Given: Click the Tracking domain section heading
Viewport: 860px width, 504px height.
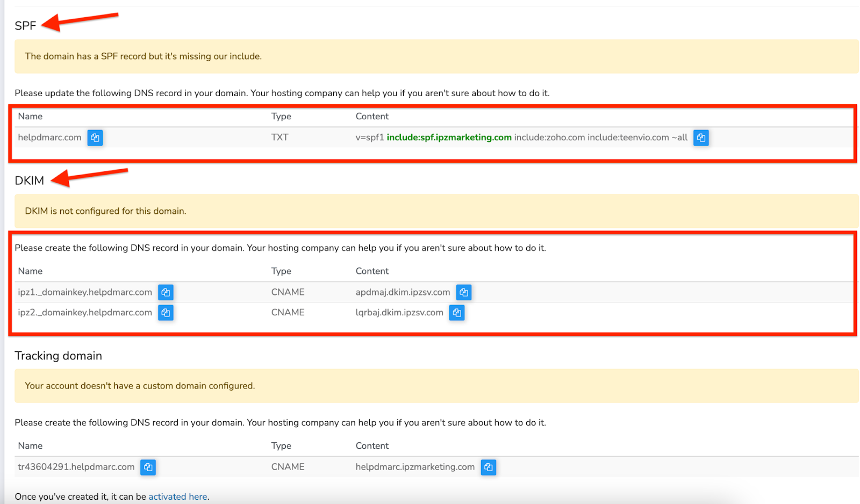Looking at the screenshot, I should (58, 355).
